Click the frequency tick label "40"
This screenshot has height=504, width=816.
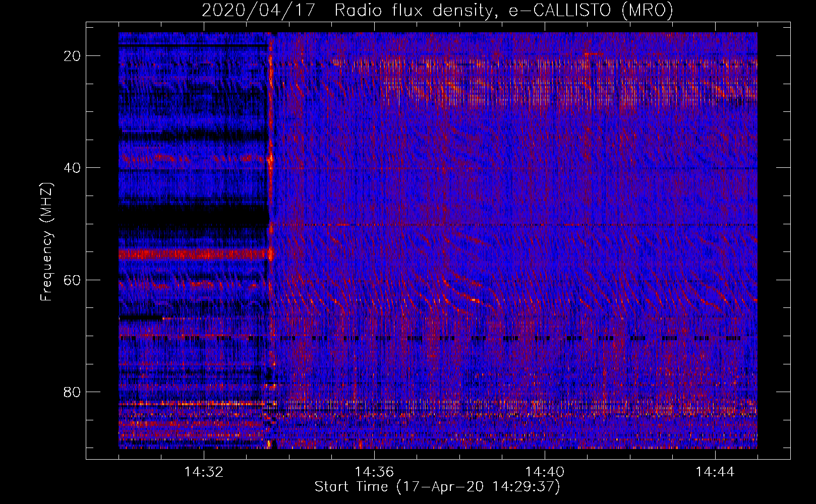pos(73,168)
